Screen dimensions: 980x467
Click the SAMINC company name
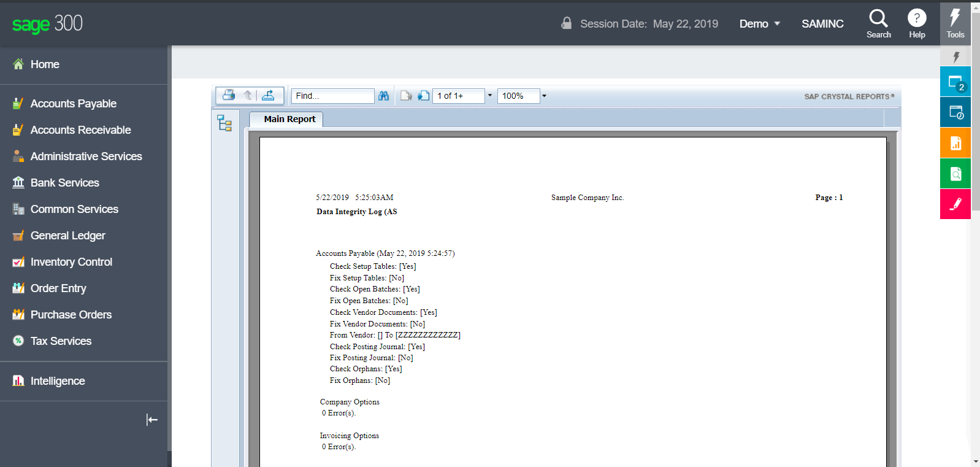click(822, 24)
